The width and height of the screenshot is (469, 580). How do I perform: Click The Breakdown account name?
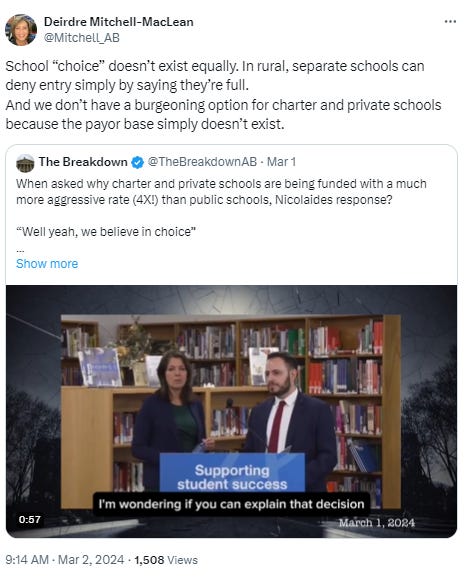tap(83, 162)
